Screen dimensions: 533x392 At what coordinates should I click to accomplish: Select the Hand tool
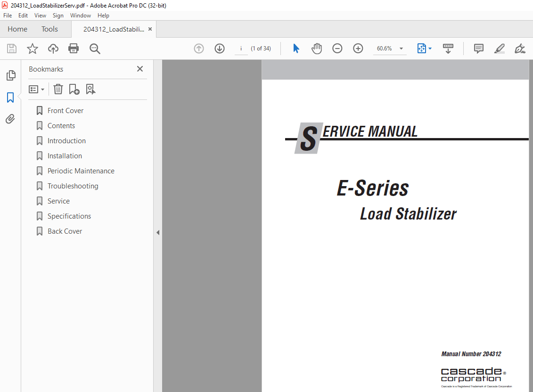click(317, 48)
